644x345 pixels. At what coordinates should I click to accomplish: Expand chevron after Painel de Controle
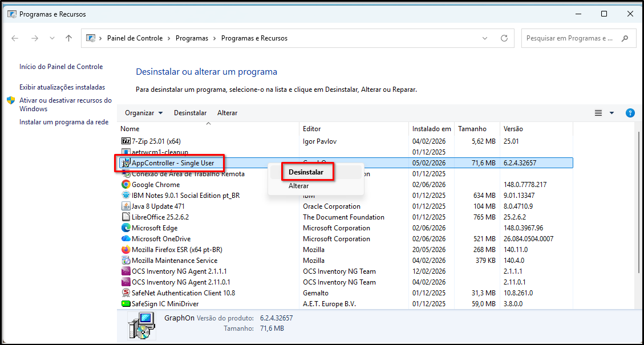[169, 38]
